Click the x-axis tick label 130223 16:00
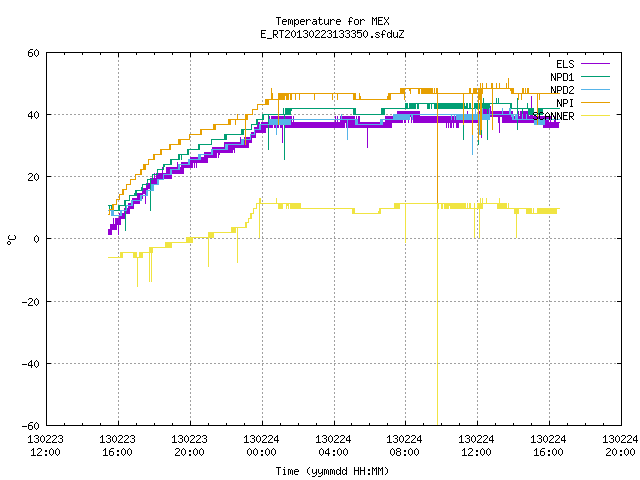The height and width of the screenshot is (480, 640). click(x=118, y=446)
